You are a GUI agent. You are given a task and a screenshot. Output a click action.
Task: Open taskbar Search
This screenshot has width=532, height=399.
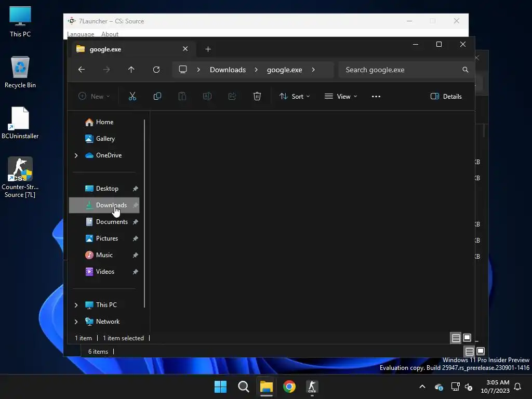[x=243, y=387]
